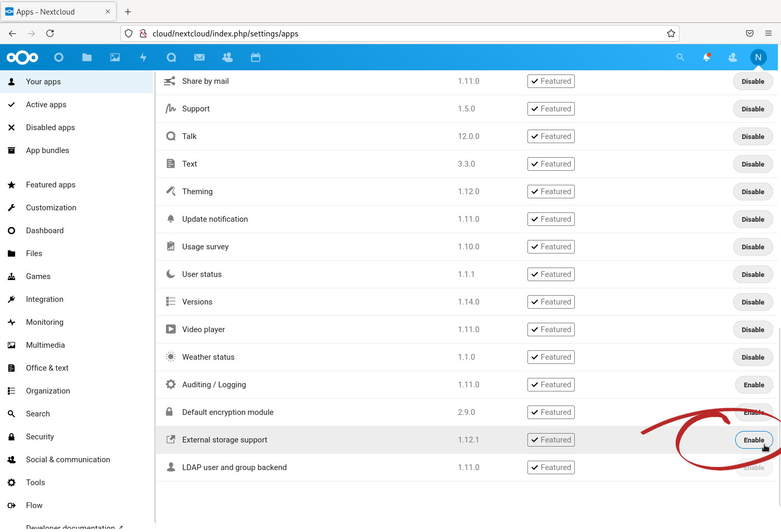Go back in the browser

12,33
